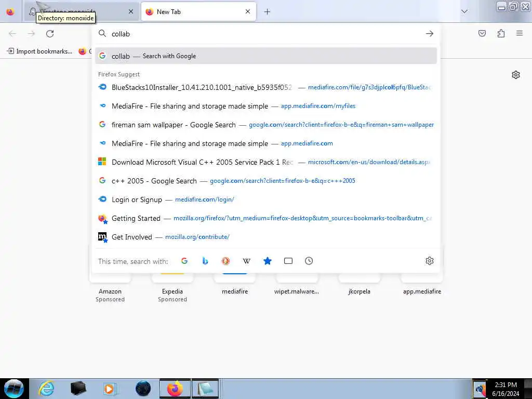Click the Firefox bookmark icon in the bookmarks toolbar
This screenshot has width=532, height=399.
(x=83, y=51)
